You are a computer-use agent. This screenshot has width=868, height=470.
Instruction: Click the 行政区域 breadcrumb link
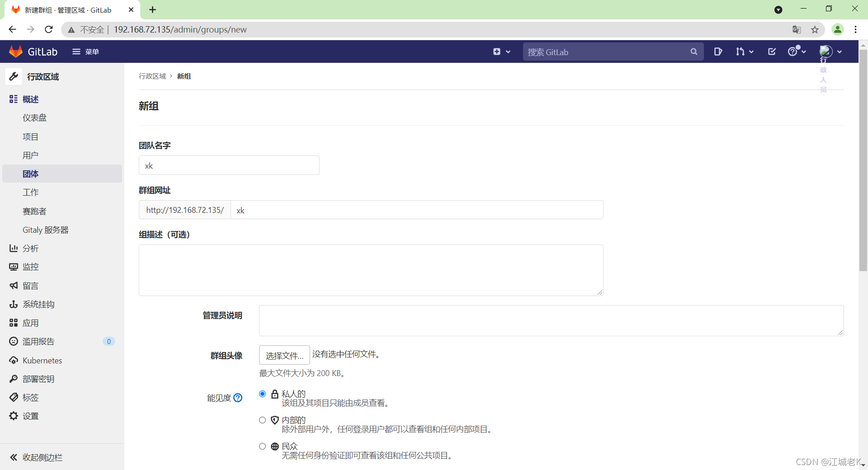[x=152, y=76]
